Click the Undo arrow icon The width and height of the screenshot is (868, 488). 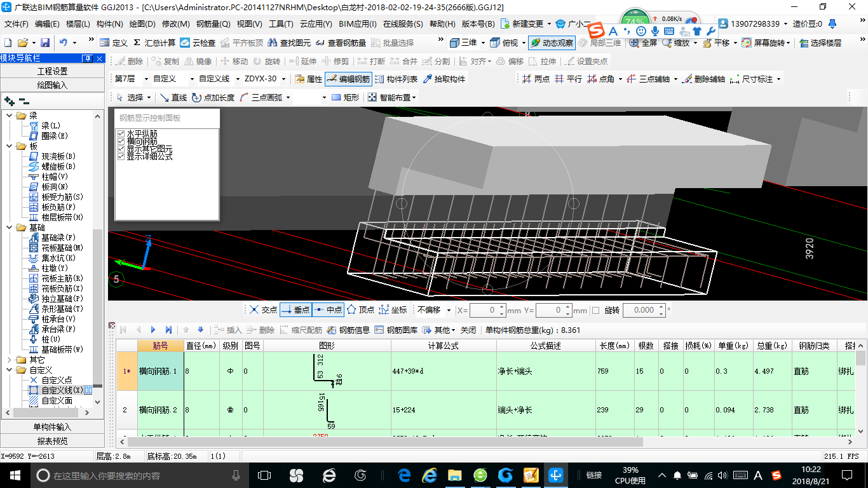(64, 43)
